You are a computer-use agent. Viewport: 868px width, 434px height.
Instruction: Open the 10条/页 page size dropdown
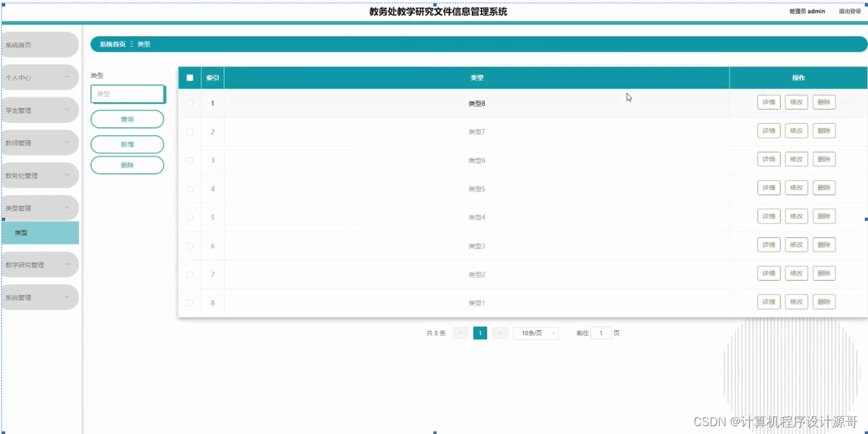click(536, 333)
